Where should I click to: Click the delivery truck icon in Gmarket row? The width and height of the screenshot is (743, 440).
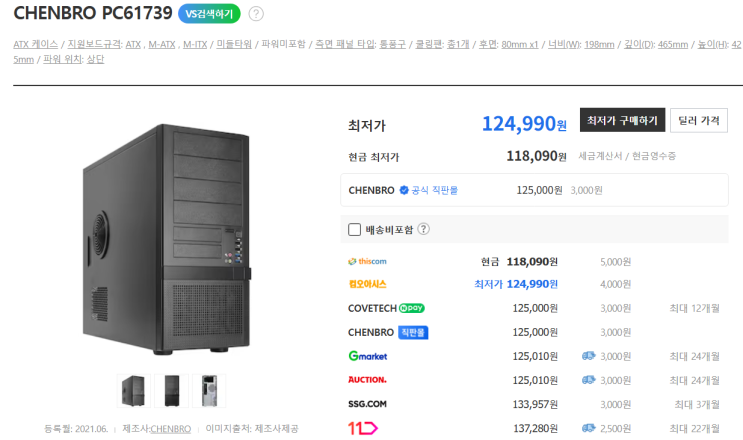point(589,356)
